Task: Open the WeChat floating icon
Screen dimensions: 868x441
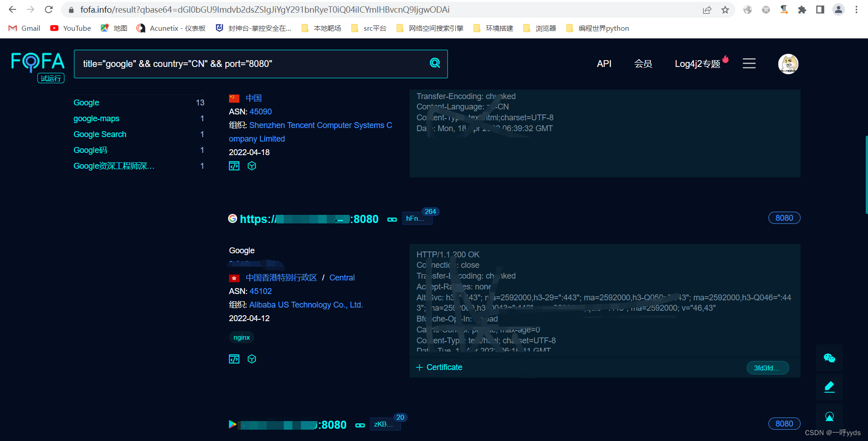Action: [x=829, y=358]
